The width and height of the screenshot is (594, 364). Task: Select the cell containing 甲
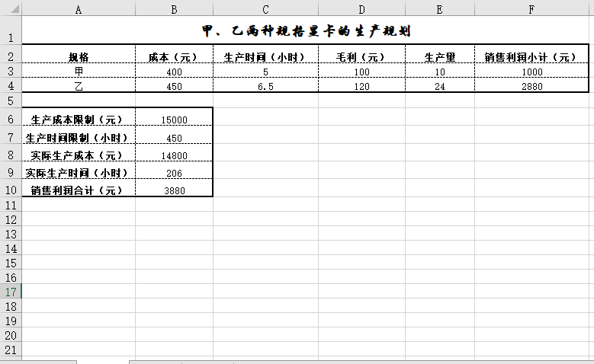(79, 72)
